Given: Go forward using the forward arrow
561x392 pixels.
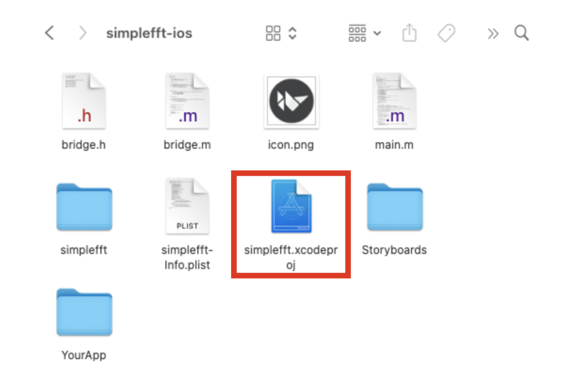Looking at the screenshot, I should tap(83, 33).
